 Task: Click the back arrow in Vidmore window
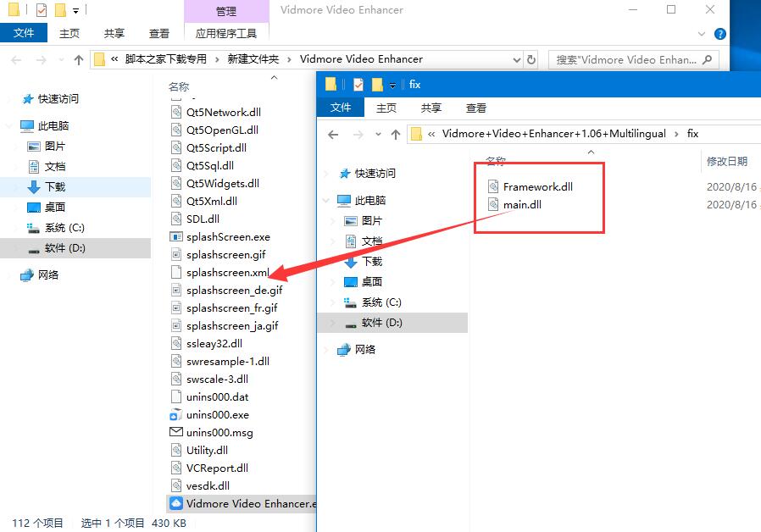[x=16, y=59]
